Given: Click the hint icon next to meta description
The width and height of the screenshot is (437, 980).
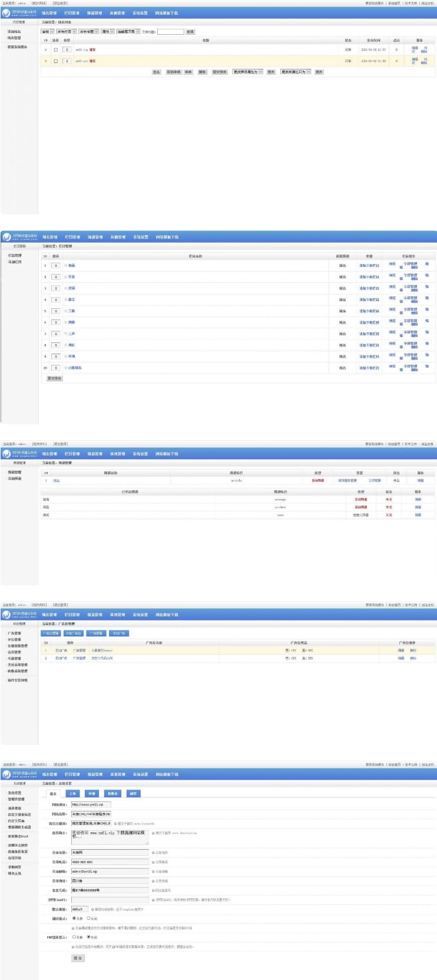Looking at the screenshot, I should tap(153, 833).
